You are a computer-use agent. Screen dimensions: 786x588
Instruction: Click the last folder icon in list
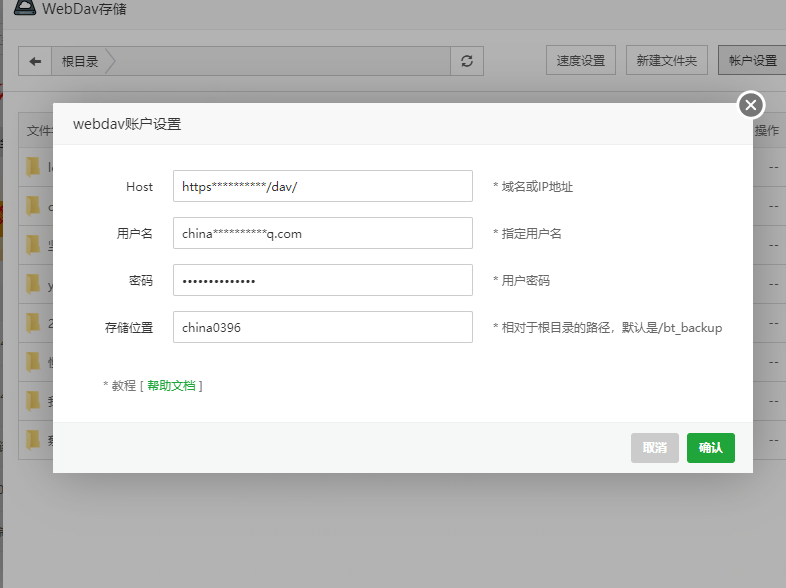34,438
